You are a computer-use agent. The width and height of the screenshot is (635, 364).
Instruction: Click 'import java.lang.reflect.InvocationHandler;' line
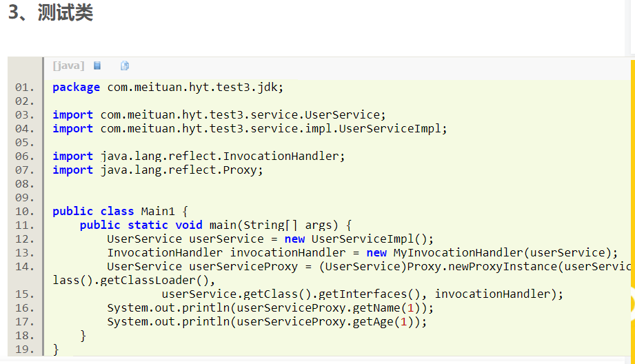click(199, 156)
